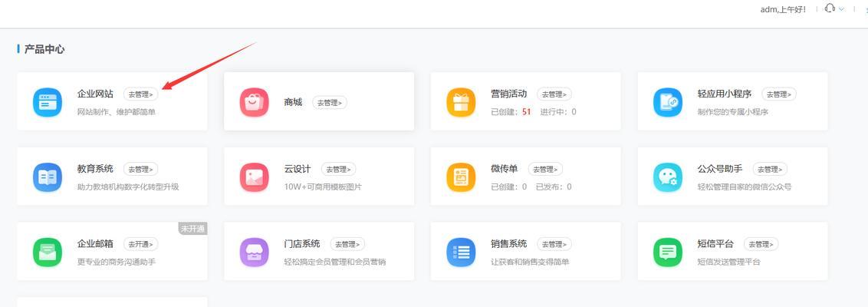This screenshot has height=307, width=868.
Task: Click the 销售系统 title text
Action: coord(509,243)
